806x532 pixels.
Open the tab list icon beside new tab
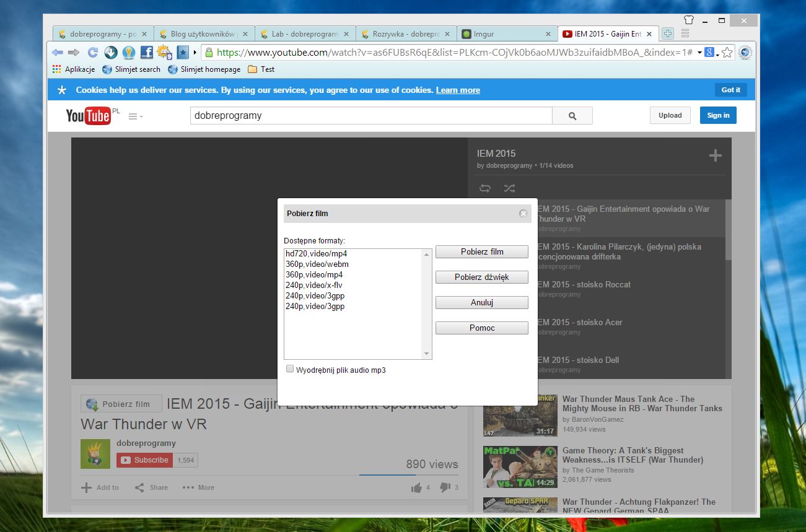tap(685, 33)
